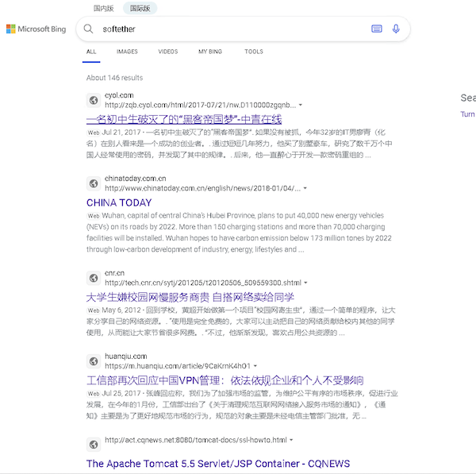The height and width of the screenshot is (474, 476).
Task: Open the TOOLS menu
Action: 254,52
